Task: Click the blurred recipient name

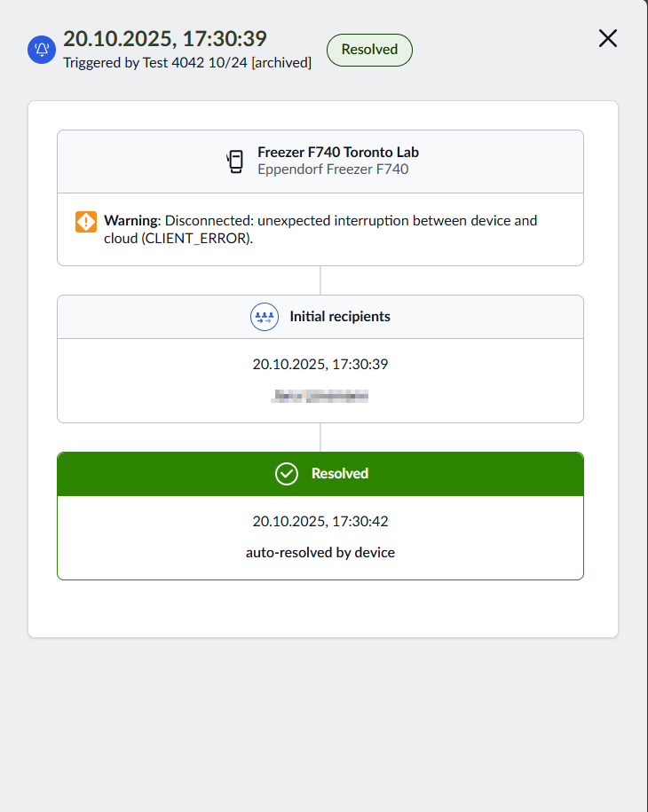Action: coord(320,396)
